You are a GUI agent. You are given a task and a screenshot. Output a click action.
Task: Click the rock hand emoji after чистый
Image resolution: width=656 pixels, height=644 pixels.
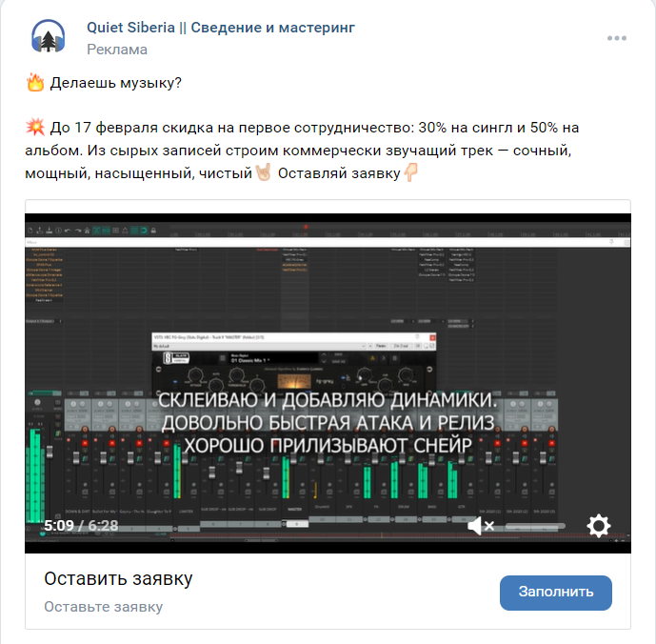264,172
